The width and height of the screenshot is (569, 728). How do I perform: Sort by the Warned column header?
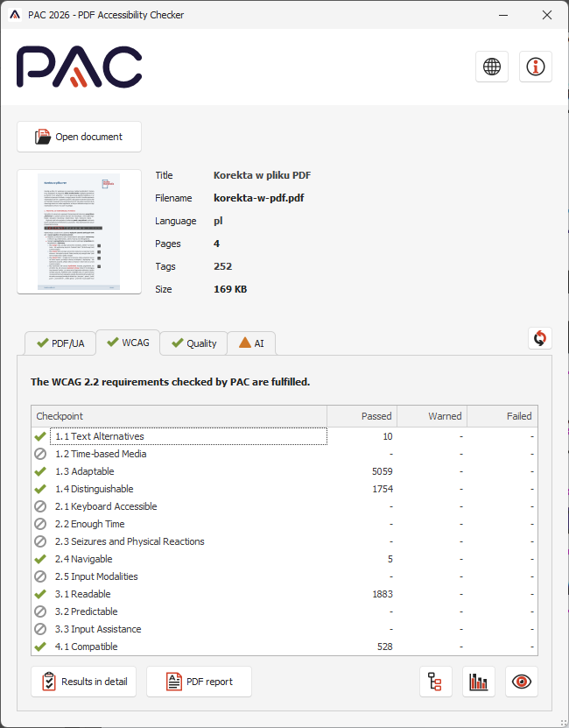coord(432,416)
